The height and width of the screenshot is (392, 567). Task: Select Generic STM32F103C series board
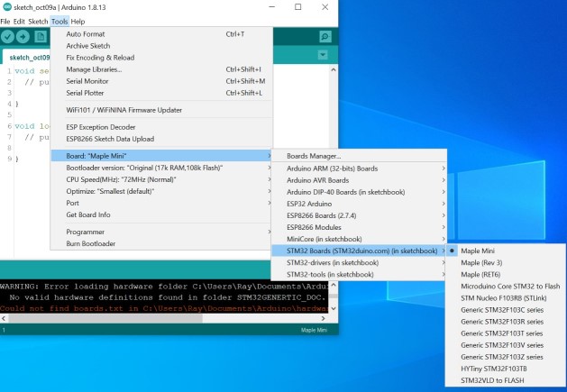(505, 310)
